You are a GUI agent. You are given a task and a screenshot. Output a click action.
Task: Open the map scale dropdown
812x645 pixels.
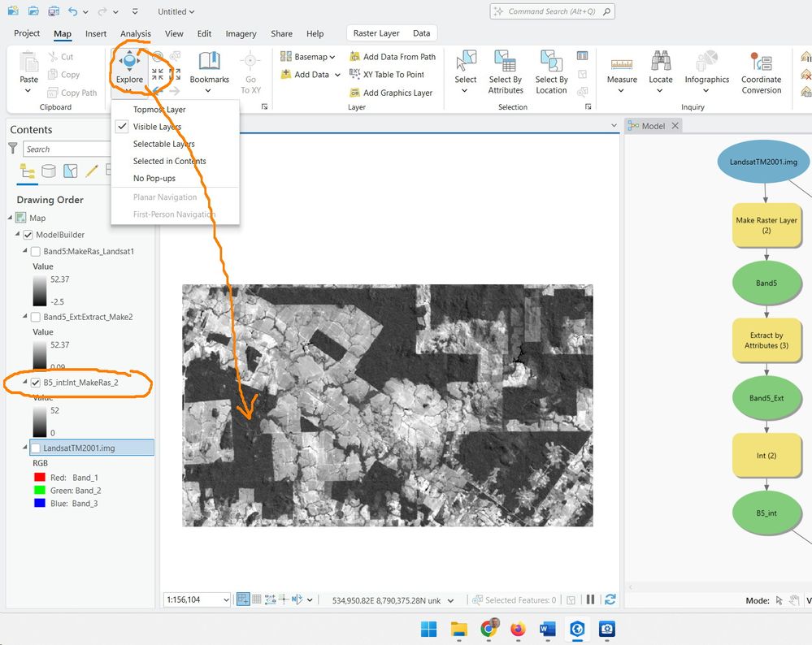[x=225, y=600]
